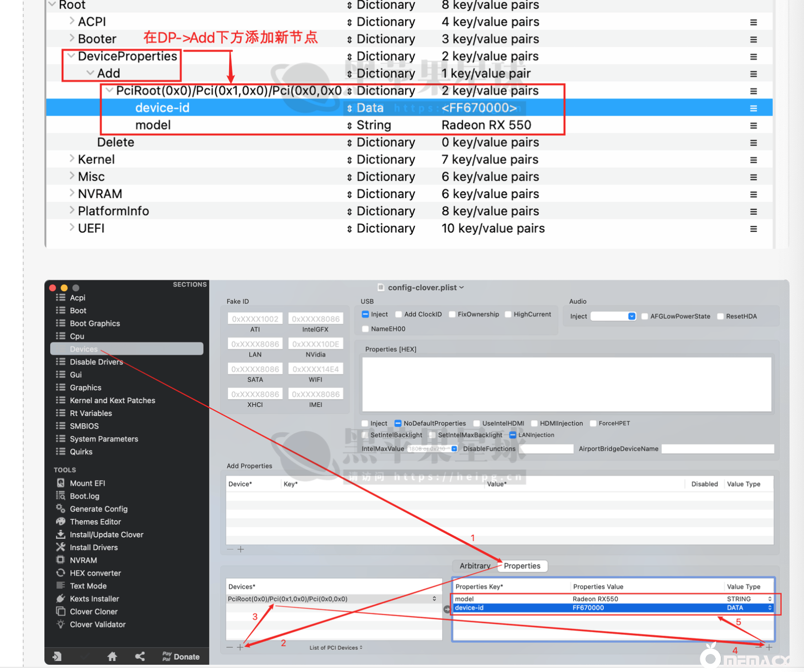Toggle the NoDefaultProperties checkbox
The image size is (804, 672).
tap(398, 423)
